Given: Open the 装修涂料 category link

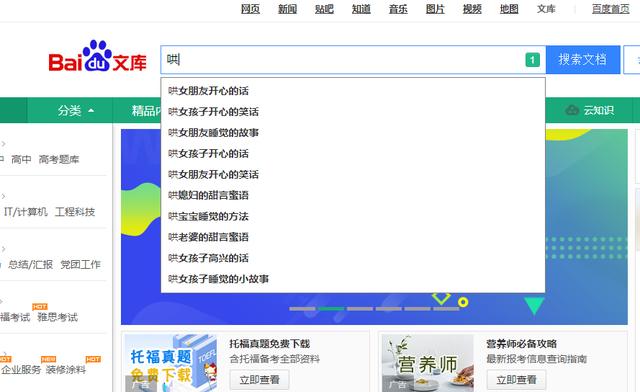Looking at the screenshot, I should 66,370.
